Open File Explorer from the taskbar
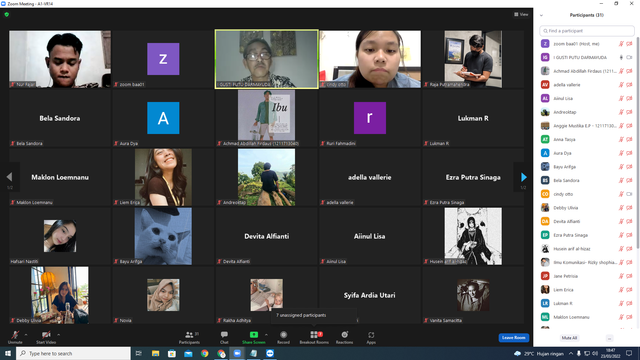The image size is (640, 360). coord(156,353)
